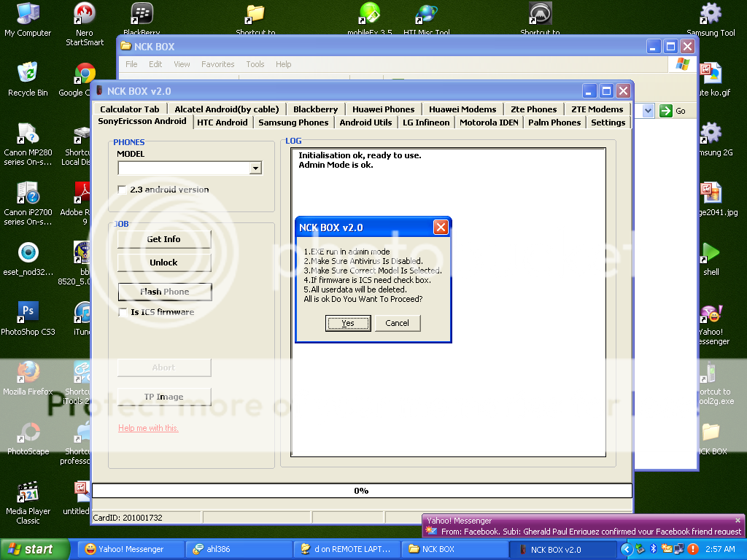This screenshot has height=560, width=747.
Task: Switch to the Huawei Modems tab
Action: point(462,109)
